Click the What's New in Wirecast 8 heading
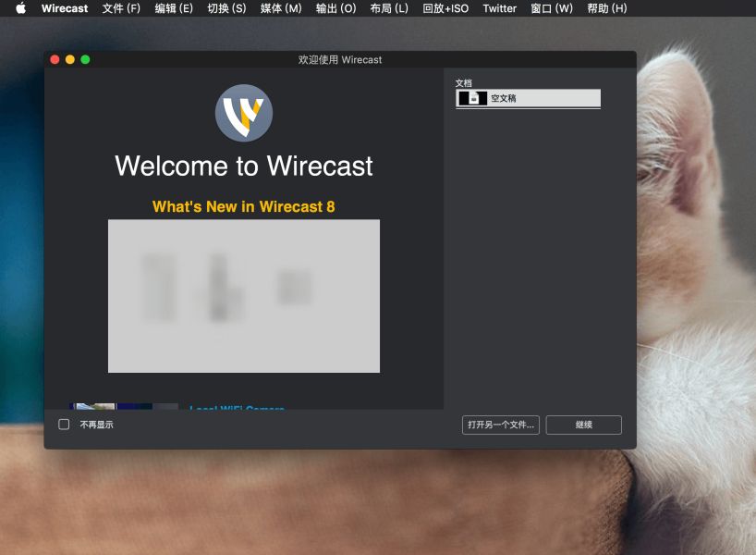This screenshot has height=555, width=756. [243, 206]
